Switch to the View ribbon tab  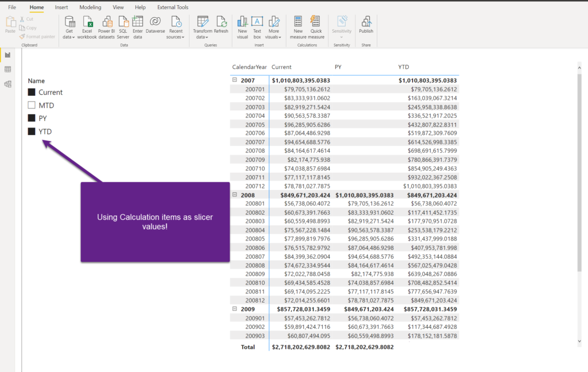118,7
